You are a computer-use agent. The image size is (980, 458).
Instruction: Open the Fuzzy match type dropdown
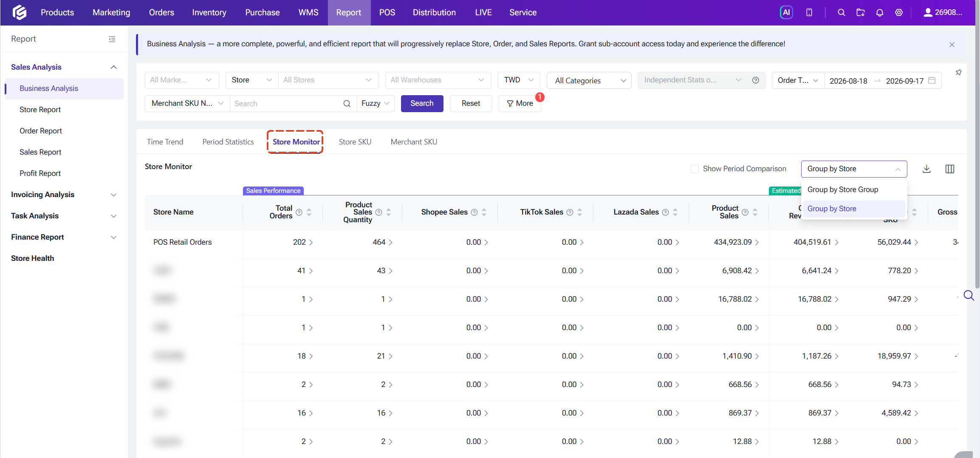(x=376, y=104)
